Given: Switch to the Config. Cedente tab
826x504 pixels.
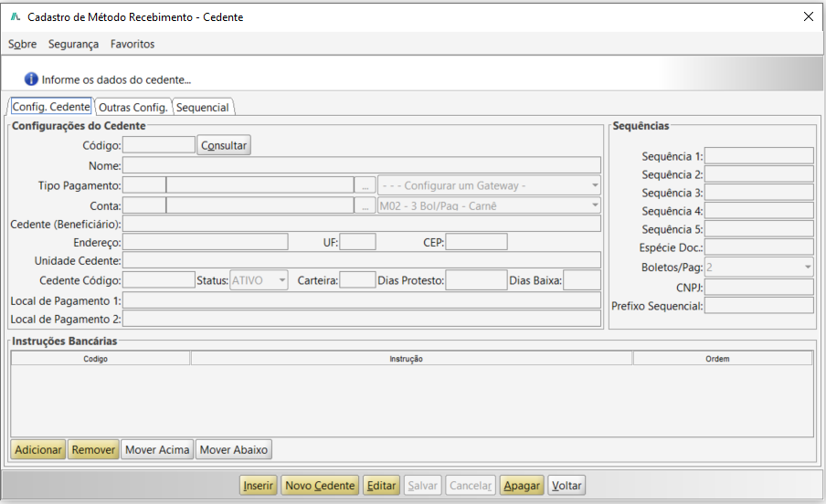Looking at the screenshot, I should (51, 107).
